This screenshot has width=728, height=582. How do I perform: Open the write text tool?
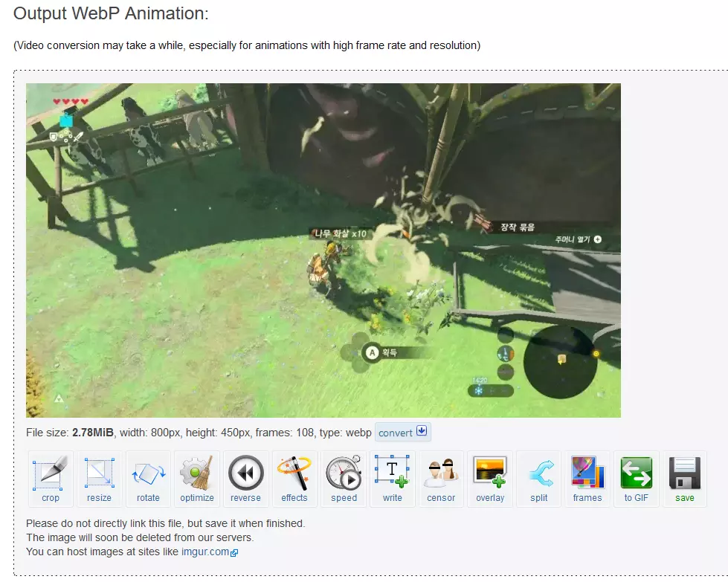[393, 479]
